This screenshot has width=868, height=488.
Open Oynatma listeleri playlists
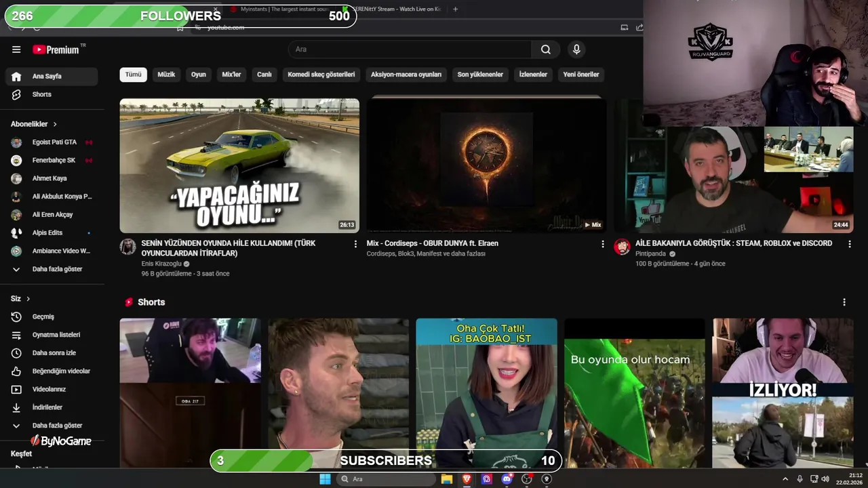pos(52,335)
